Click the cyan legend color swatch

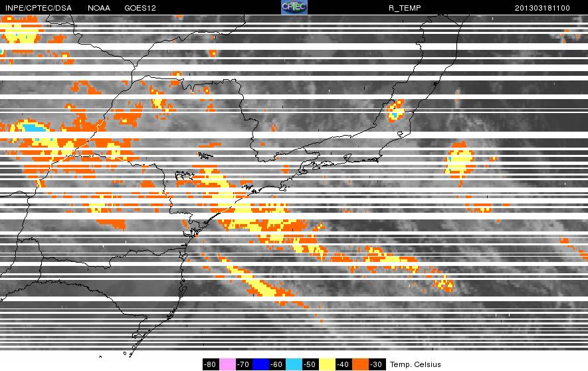coord(294,364)
